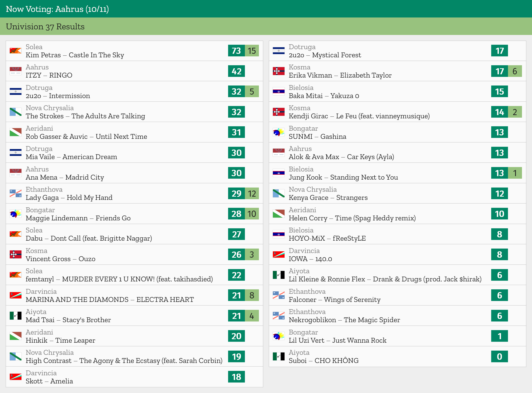Click 'Kim Petras – Castle In The Sky' title
The height and width of the screenshot is (393, 532).
75,55
